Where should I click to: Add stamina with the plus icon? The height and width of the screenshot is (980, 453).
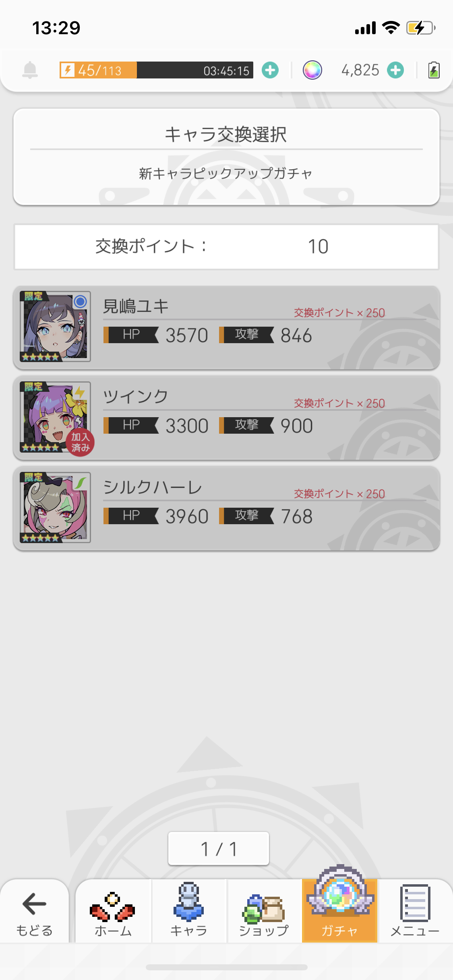[x=270, y=70]
